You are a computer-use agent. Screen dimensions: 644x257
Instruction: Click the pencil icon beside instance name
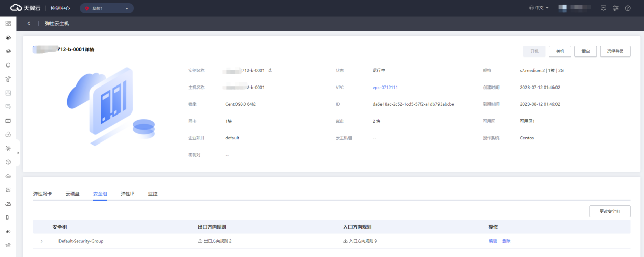click(x=270, y=70)
